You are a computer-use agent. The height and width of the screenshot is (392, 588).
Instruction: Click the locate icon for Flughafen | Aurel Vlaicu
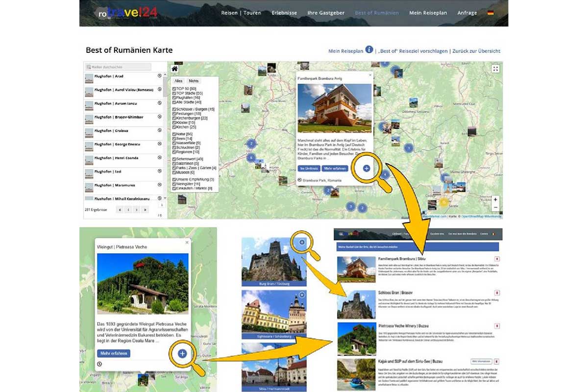[160, 90]
